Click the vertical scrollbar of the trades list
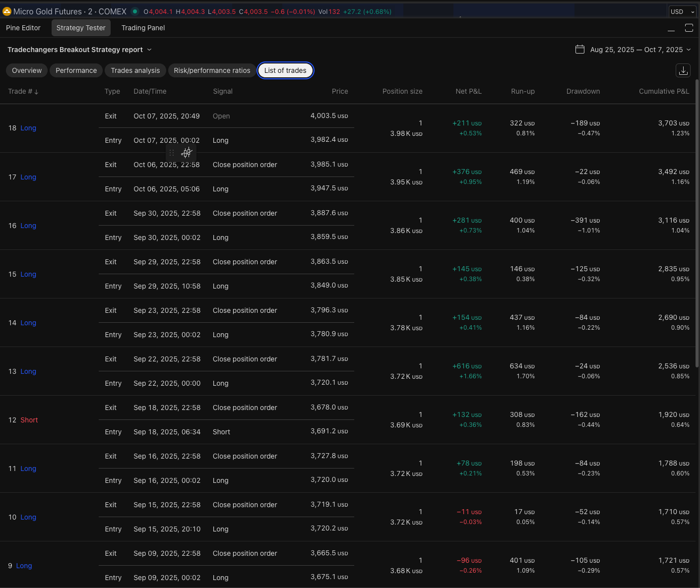Image resolution: width=700 pixels, height=588 pixels. coord(697,223)
